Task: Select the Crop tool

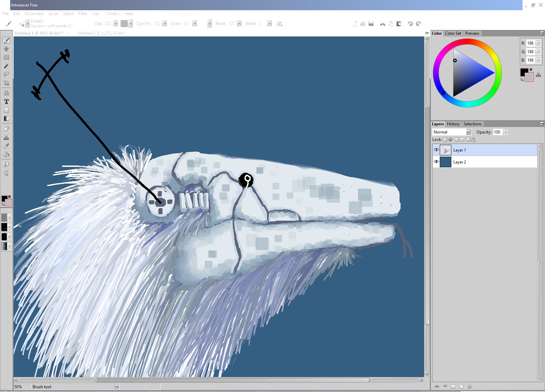Action: click(6, 83)
